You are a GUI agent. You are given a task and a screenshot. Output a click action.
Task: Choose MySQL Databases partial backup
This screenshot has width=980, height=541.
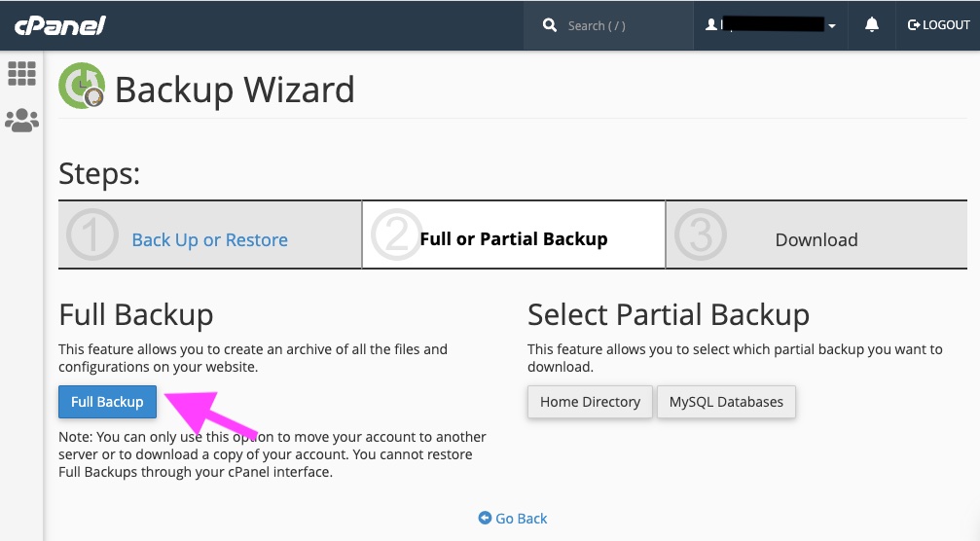point(726,402)
